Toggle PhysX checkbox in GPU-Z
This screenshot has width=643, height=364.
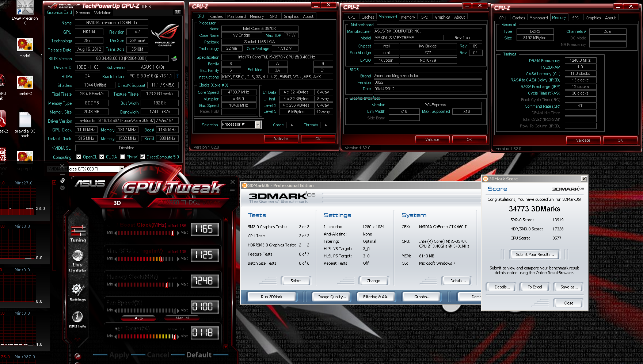pyautogui.click(x=122, y=157)
